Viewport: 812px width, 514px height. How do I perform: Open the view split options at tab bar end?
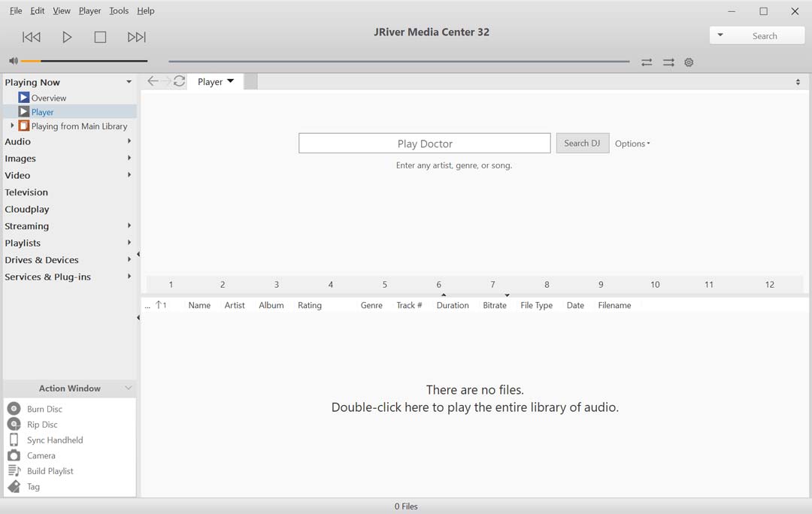click(x=798, y=82)
